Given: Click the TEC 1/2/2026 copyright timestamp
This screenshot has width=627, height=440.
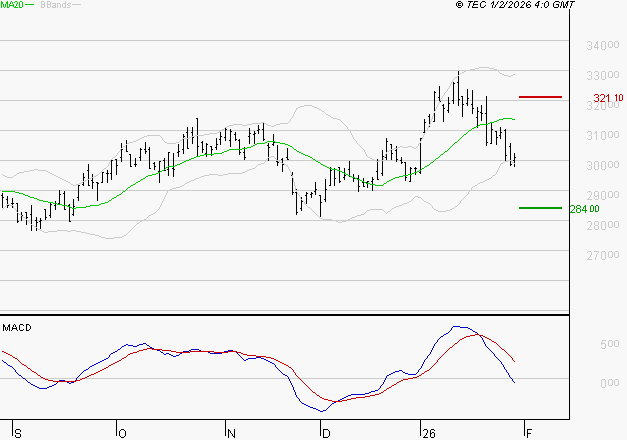Looking at the screenshot, I should pyautogui.click(x=515, y=5).
